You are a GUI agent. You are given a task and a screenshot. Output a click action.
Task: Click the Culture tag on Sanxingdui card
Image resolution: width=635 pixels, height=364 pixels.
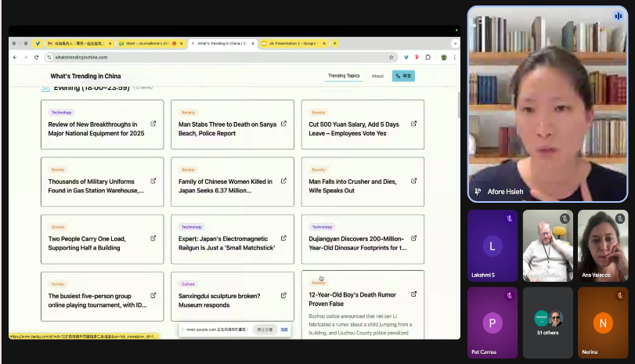click(188, 284)
